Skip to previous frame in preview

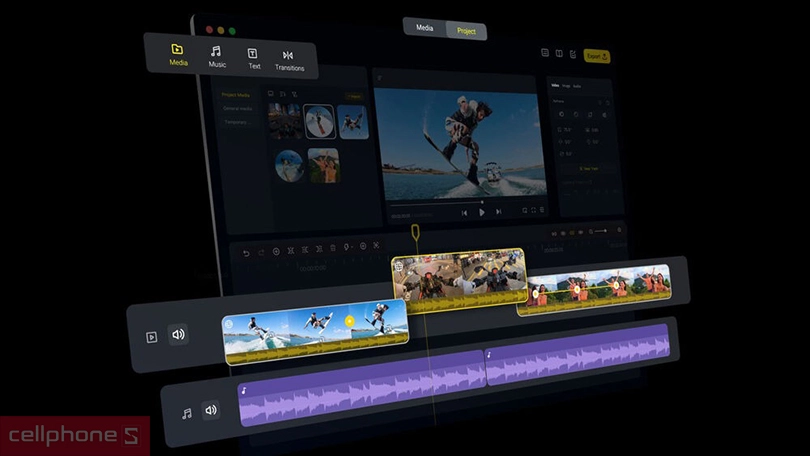click(x=464, y=212)
